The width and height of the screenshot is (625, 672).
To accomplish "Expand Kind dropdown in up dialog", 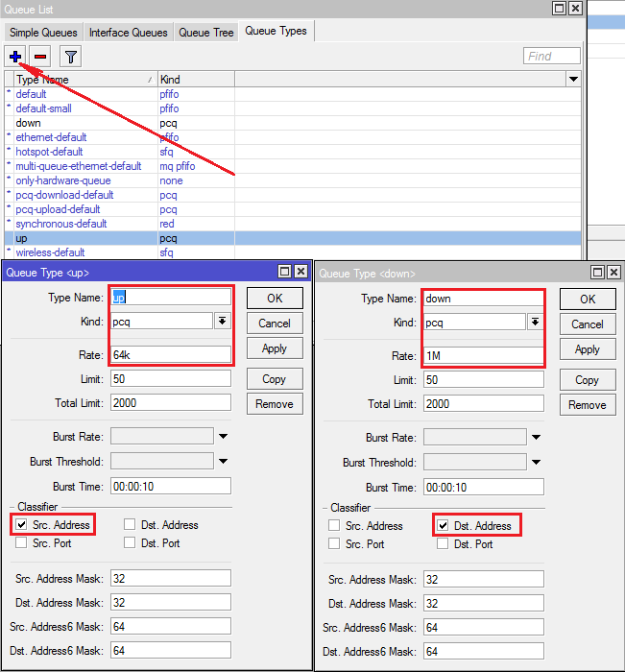I will (223, 322).
